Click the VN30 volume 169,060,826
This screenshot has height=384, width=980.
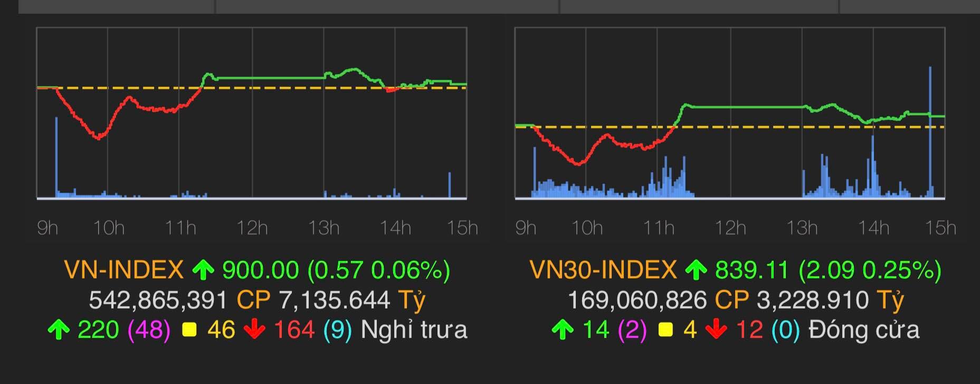tap(637, 300)
